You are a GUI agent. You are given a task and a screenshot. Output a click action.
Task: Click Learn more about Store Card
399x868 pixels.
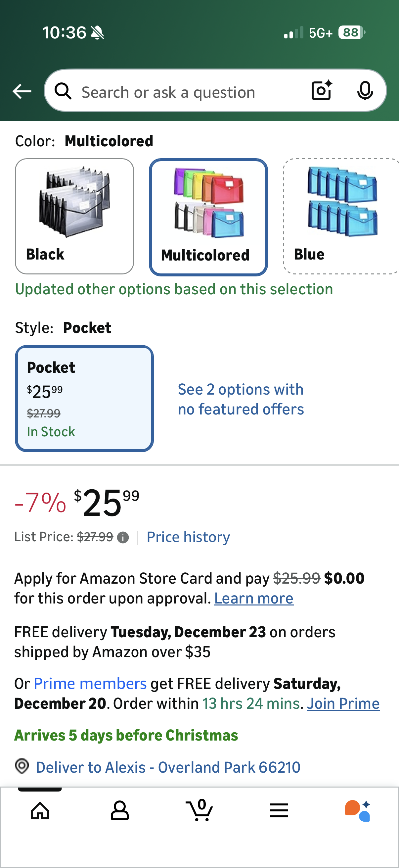pyautogui.click(x=253, y=599)
